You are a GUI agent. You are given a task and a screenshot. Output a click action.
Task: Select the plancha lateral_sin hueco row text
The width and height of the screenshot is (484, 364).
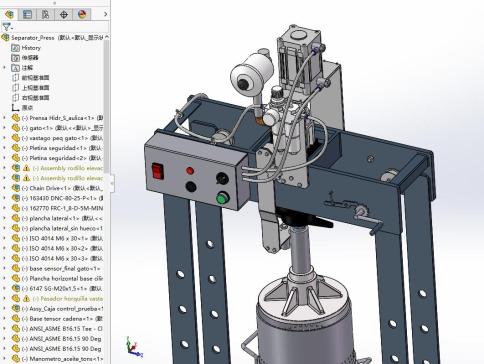62,228
